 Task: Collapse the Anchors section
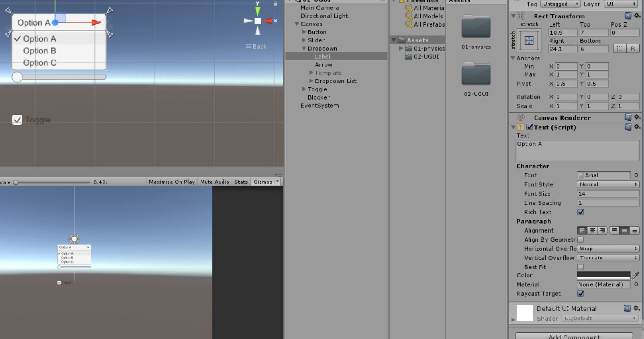coord(513,58)
